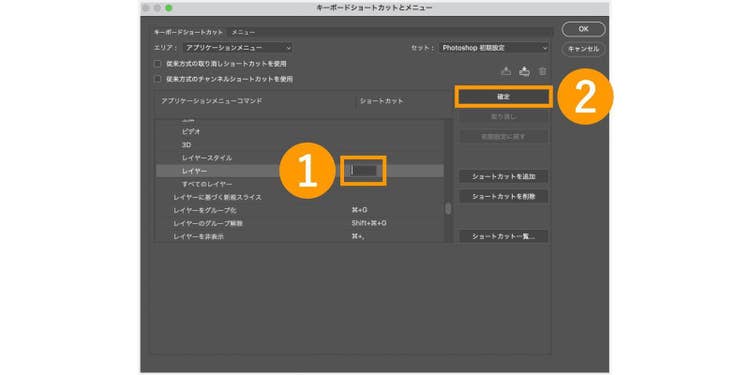Click the 確定 button
The width and height of the screenshot is (750, 375).
coord(504,97)
